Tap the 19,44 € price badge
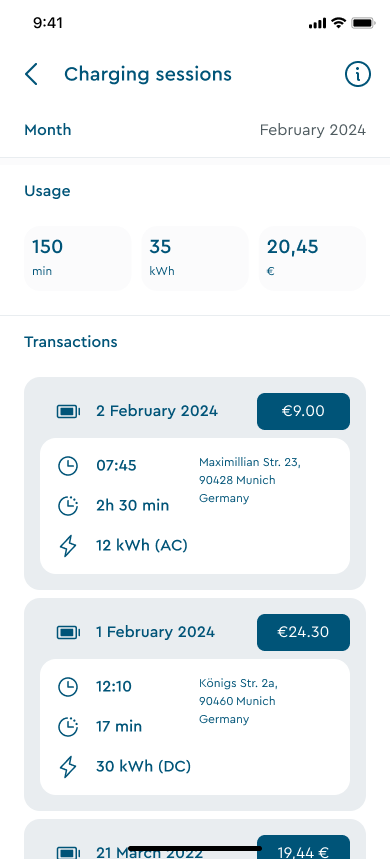This screenshot has height=859, width=390. pyautogui.click(x=303, y=847)
